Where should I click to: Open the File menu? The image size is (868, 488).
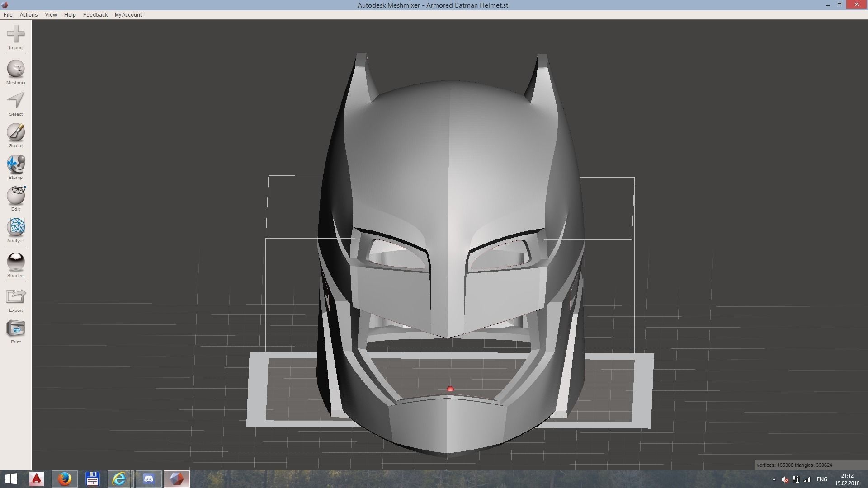[8, 15]
